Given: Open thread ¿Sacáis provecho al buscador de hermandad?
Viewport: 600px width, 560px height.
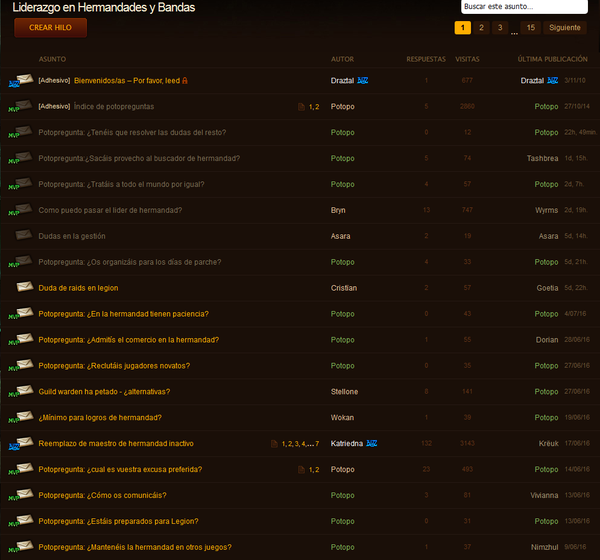Looking at the screenshot, I should [x=139, y=158].
